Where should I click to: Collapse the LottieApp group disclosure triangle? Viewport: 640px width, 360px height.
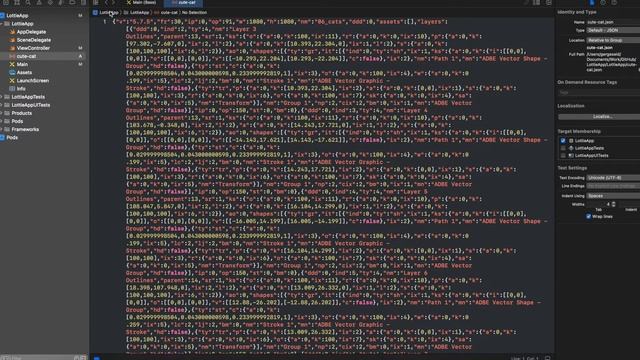tap(2, 24)
